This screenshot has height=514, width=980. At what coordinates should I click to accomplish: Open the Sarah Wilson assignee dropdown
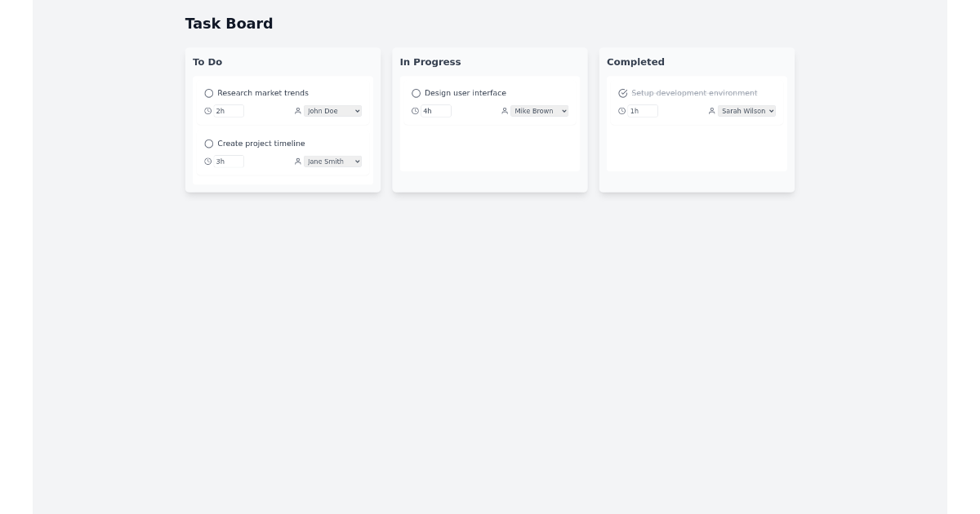(x=746, y=111)
